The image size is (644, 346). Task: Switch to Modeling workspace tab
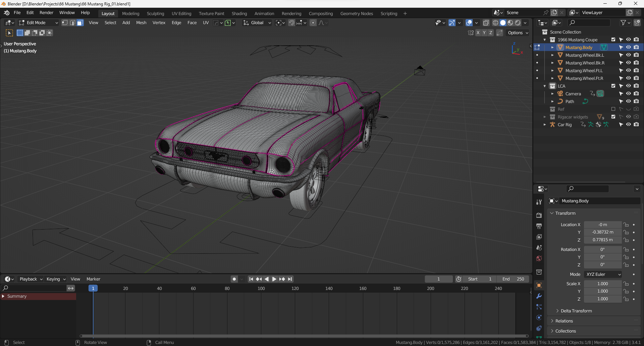point(130,13)
